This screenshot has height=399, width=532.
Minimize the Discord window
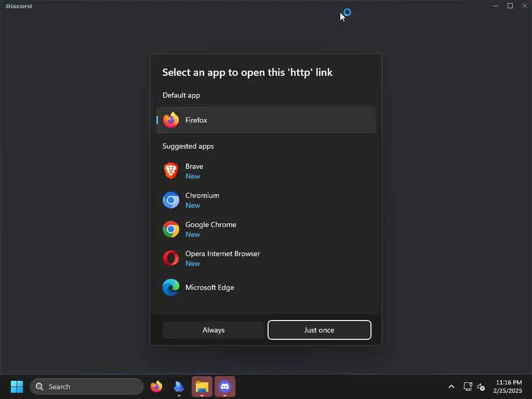click(x=495, y=6)
